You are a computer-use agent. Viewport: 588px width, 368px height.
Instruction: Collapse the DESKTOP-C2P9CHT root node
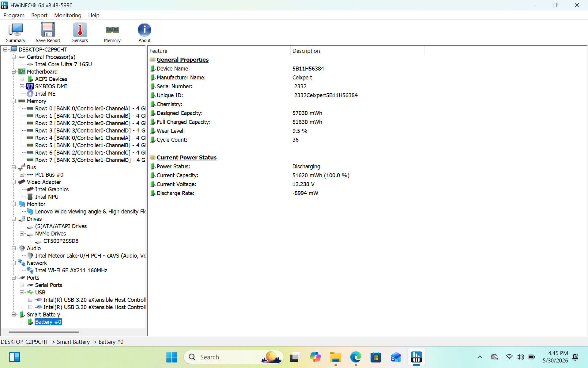point(5,50)
